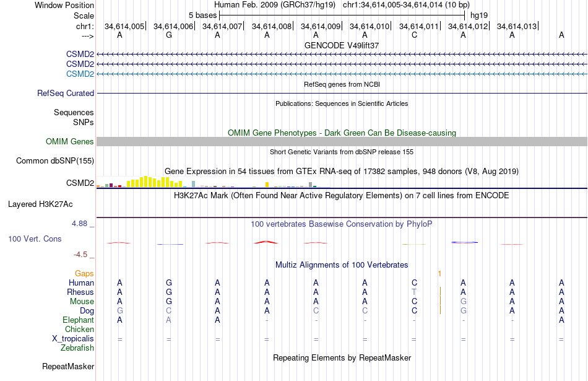Click the 5 bases scale bar
Screen dimensions: 588x381
(x=342, y=15)
